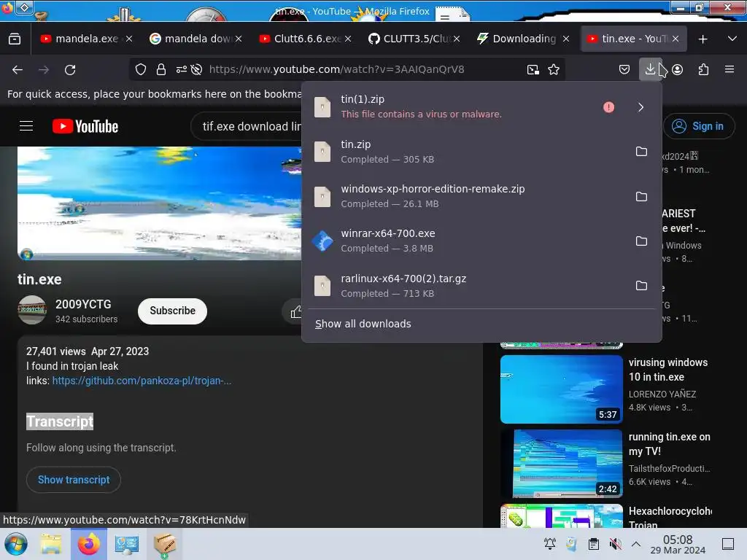This screenshot has height=560, width=747.
Task: Open the Firefox account icon
Action: coord(678,69)
